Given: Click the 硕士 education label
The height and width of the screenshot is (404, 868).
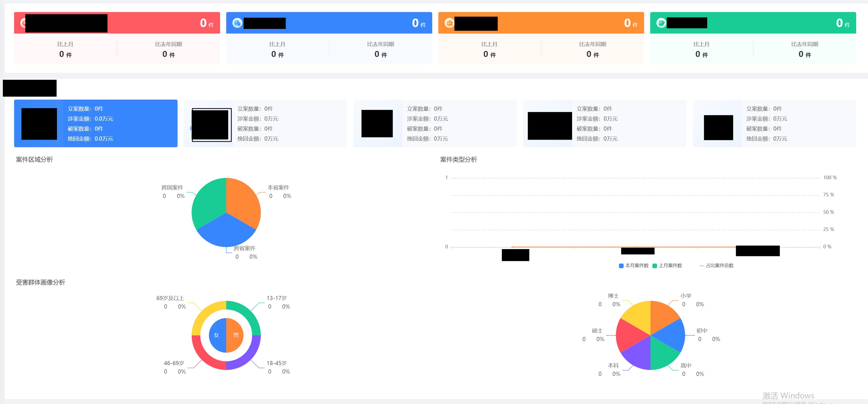Looking at the screenshot, I should (597, 331).
